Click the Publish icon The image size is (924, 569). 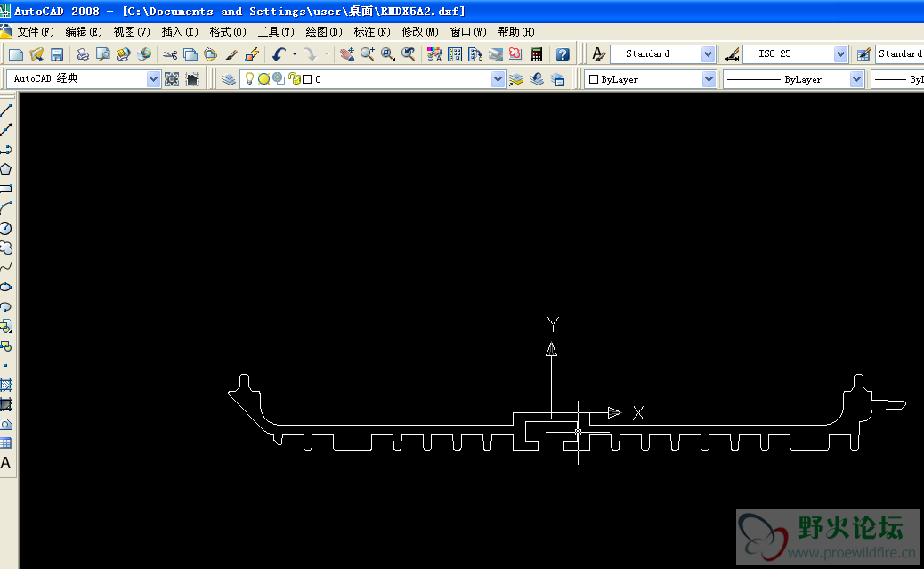tap(123, 55)
